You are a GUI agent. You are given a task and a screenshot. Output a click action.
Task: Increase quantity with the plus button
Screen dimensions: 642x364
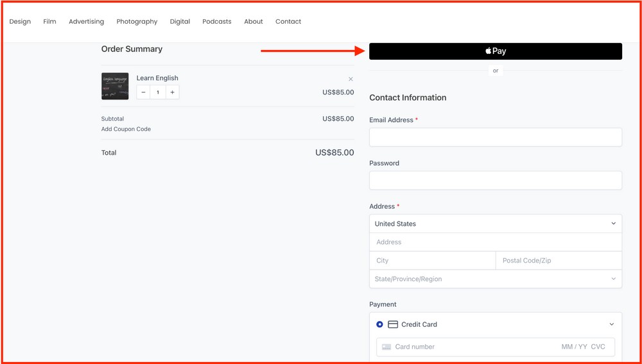[172, 92]
